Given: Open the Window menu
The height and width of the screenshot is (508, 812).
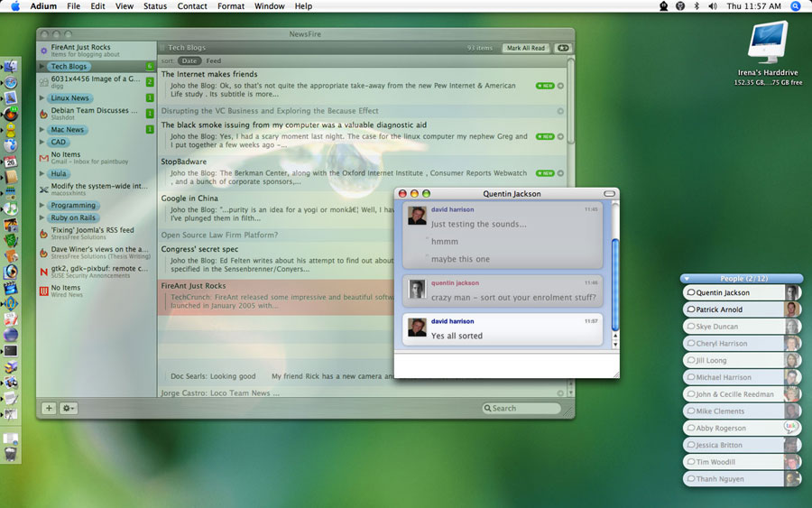Looking at the screenshot, I should coord(269,6).
